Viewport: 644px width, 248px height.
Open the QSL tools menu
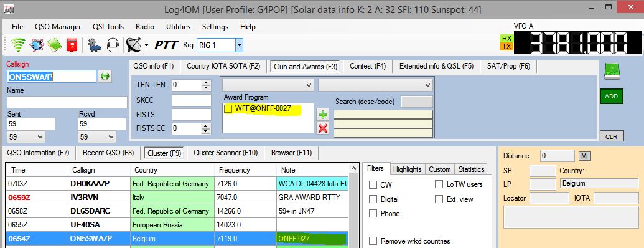coord(108,27)
